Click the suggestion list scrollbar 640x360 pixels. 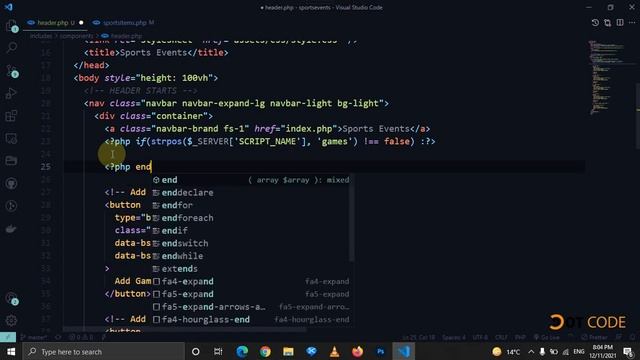[x=351, y=217]
